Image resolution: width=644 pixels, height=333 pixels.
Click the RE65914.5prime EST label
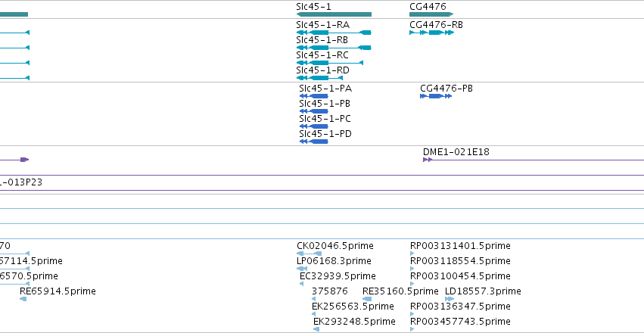(58, 291)
